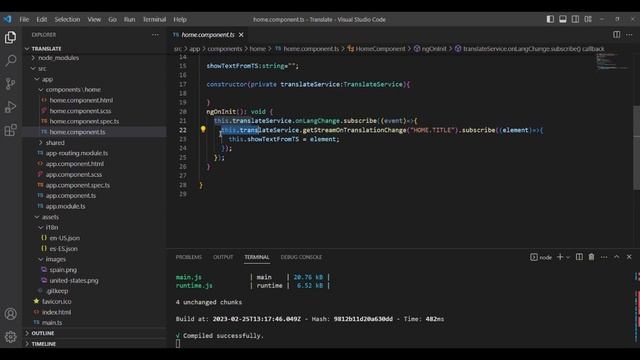640x360 pixels.
Task: Open the Explorer view in activity bar
Action: 11,38
